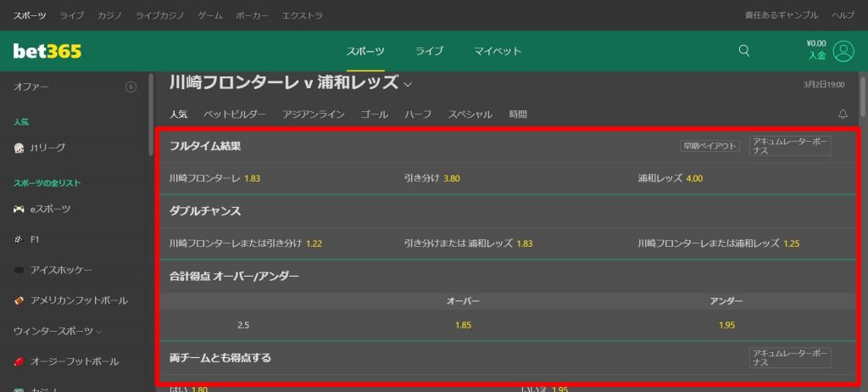Screen dimensions: 868x392
Task: Click アキュムレーターボーナス badge in フルタイム結果
Action: tap(790, 146)
